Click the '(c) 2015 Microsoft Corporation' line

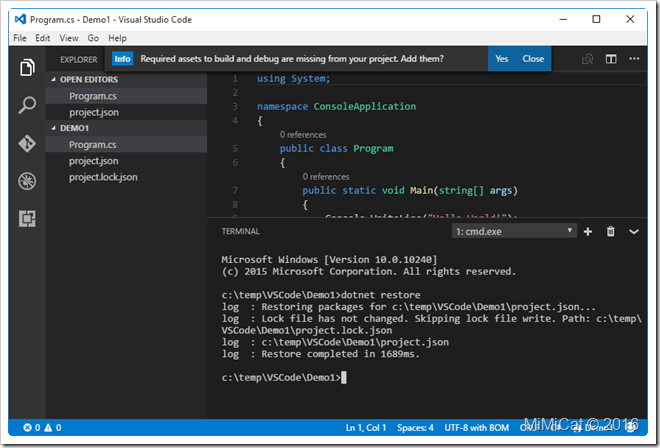pyautogui.click(x=369, y=272)
